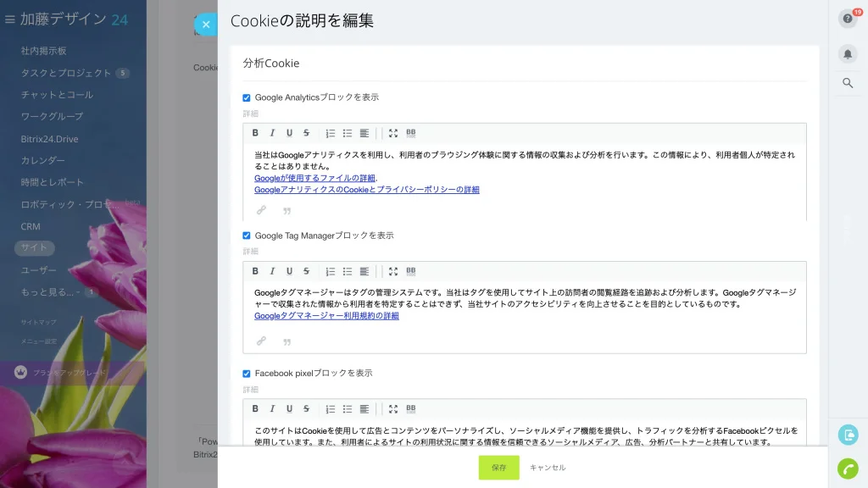
Task: Open Googleが使用するファイルの詳細 link
Action: point(314,178)
